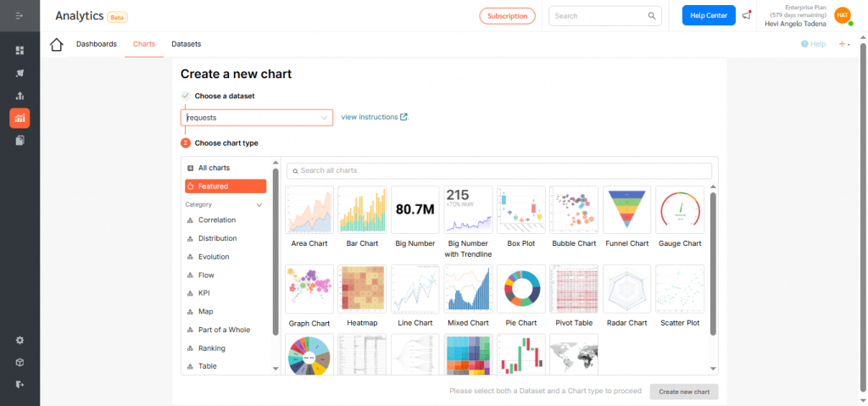The width and height of the screenshot is (868, 406).
Task: Collapse the Category section chevron
Action: tap(259, 205)
